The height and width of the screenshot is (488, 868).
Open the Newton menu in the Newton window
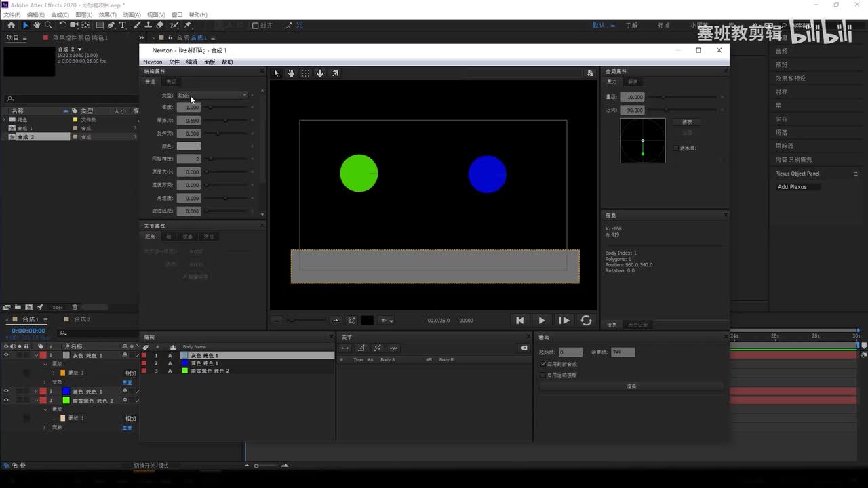pyautogui.click(x=153, y=62)
